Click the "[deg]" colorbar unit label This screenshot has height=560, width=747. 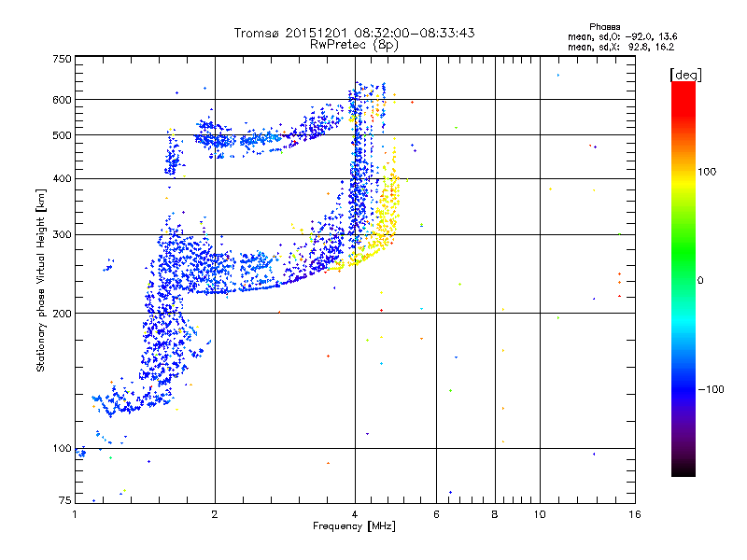[x=685, y=75]
